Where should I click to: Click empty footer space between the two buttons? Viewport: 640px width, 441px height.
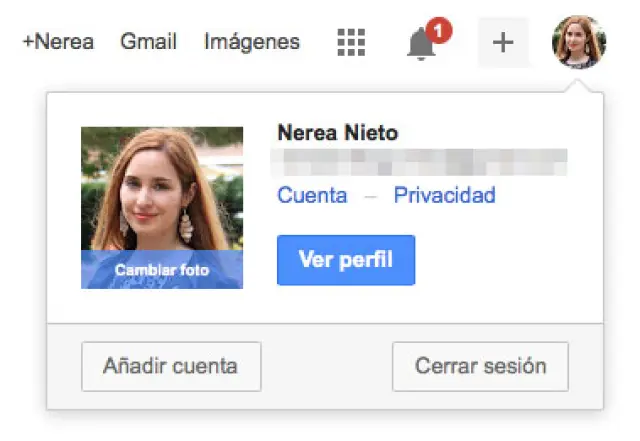pos(326,366)
